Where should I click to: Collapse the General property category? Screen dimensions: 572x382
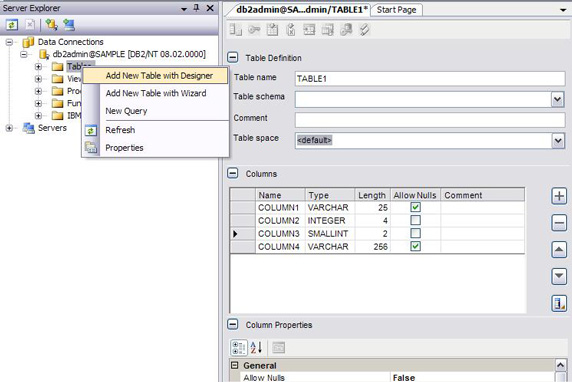coord(235,365)
